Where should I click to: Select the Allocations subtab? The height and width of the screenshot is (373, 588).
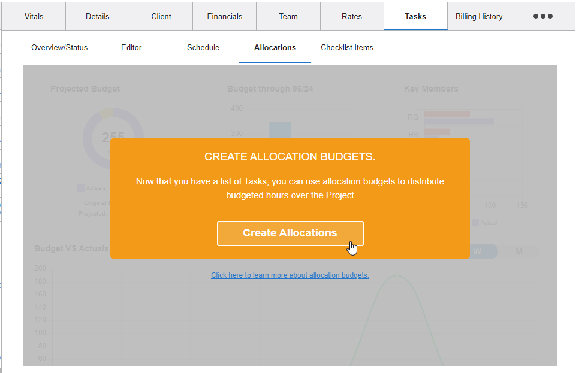[x=275, y=47]
